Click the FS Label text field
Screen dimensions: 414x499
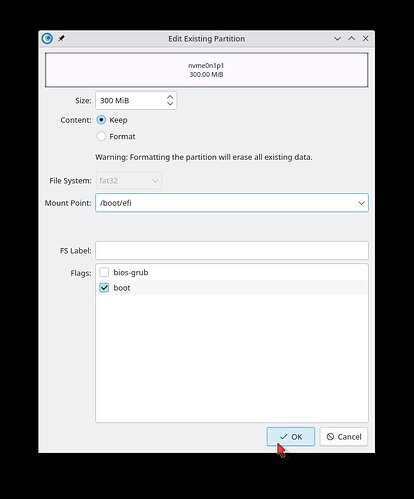(232, 250)
